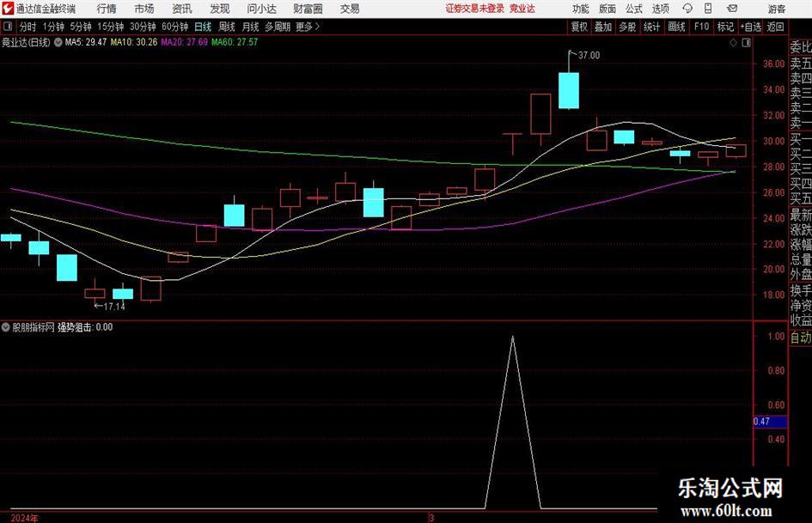The width and height of the screenshot is (812, 523).
Task: Click the mobile phone icon in title bar
Action: [x=708, y=9]
